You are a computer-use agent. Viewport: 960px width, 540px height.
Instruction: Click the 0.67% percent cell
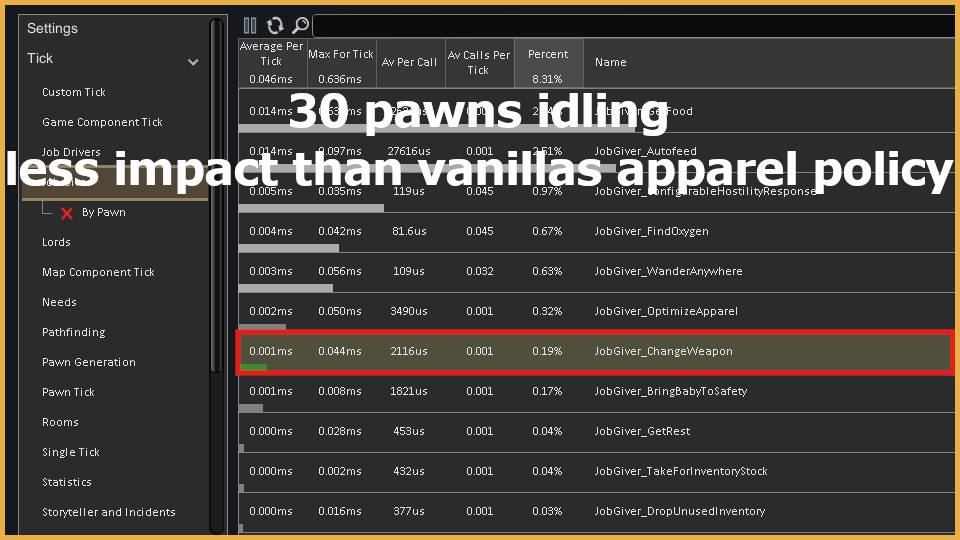coord(547,231)
